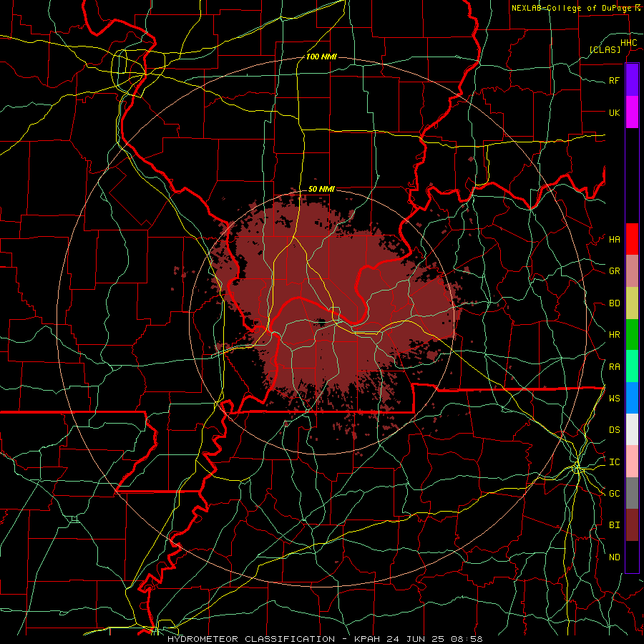Click the '[CLAS]' units label
This screenshot has height=644, width=644.
tap(605, 49)
